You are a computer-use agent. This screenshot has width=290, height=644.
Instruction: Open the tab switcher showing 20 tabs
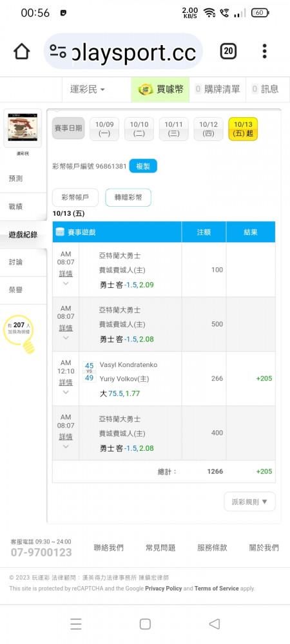tap(228, 52)
